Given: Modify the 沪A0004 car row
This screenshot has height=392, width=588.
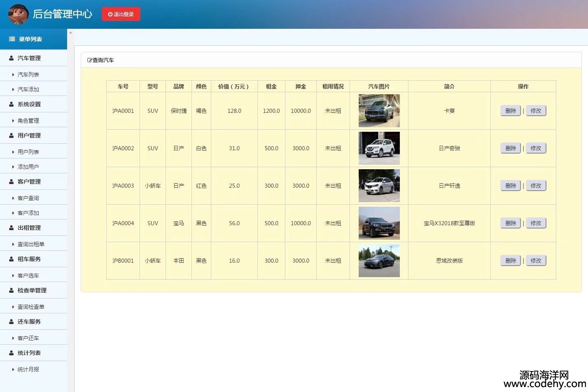Looking at the screenshot, I should click(536, 223).
